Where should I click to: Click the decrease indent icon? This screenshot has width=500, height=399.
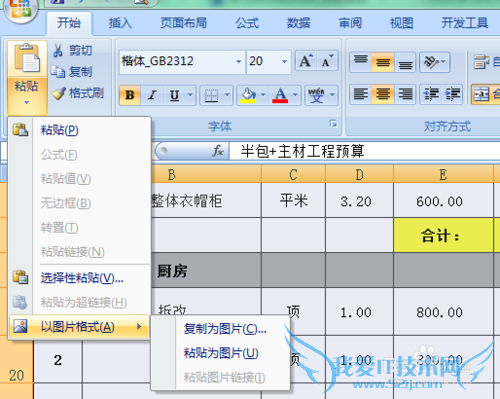click(431, 94)
